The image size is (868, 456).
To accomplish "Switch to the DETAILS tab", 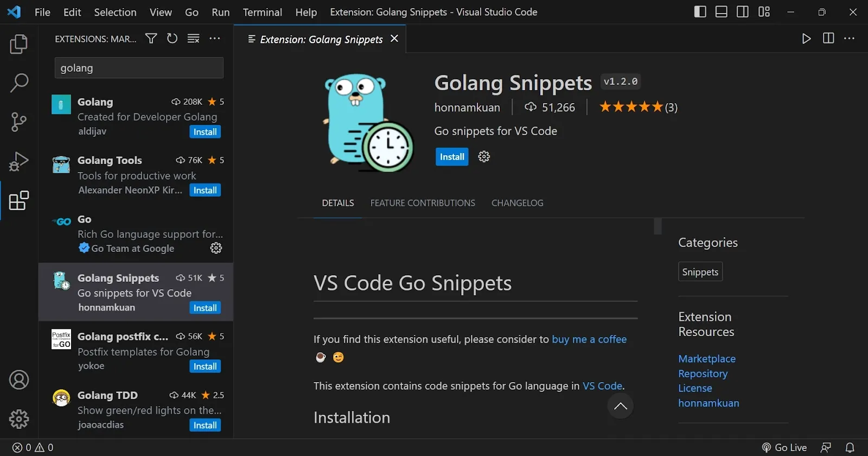I will 338,203.
